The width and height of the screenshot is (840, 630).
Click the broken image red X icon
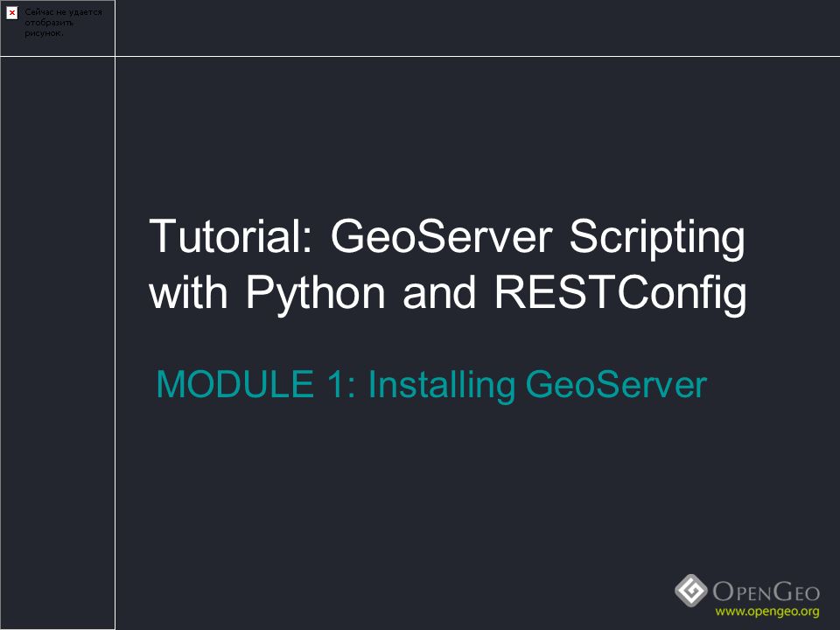click(11, 13)
